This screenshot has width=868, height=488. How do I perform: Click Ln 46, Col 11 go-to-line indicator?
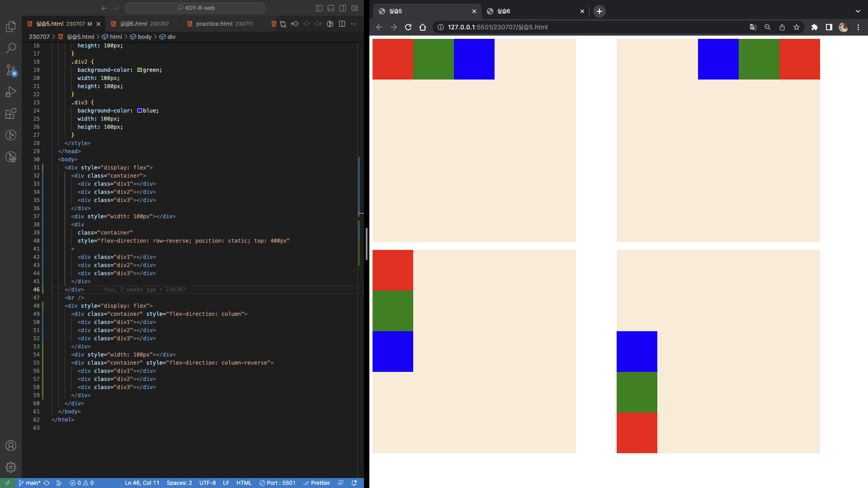[142, 483]
